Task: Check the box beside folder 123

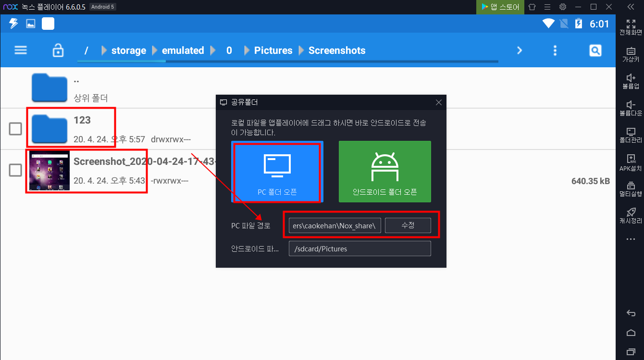Action: click(x=15, y=129)
